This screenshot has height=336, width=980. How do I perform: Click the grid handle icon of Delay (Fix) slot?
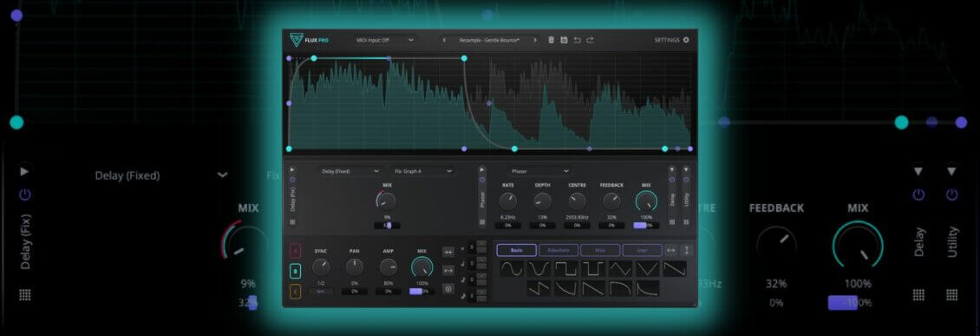click(x=292, y=221)
